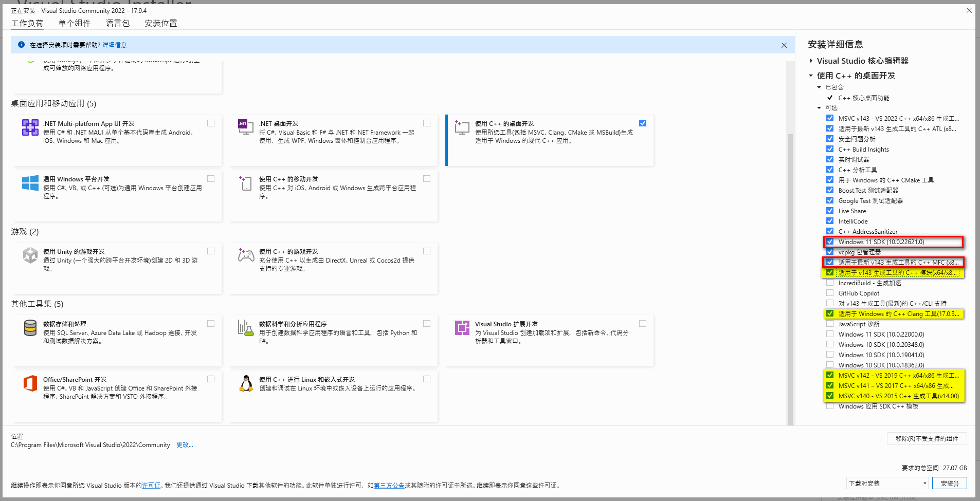Enable the GitHub Copilot component

[830, 293]
